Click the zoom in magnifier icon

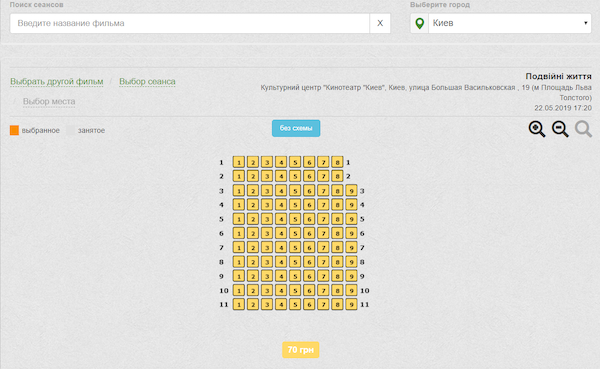[537, 129]
